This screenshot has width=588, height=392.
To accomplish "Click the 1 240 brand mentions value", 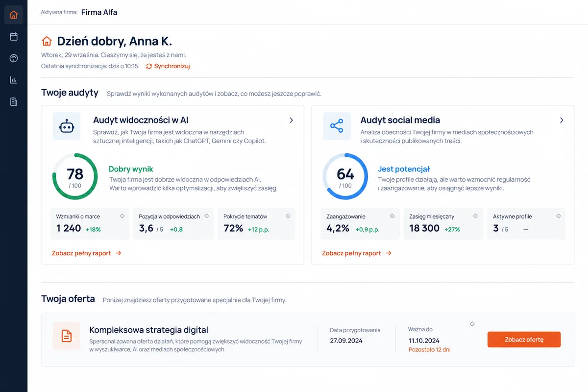I will (69, 228).
